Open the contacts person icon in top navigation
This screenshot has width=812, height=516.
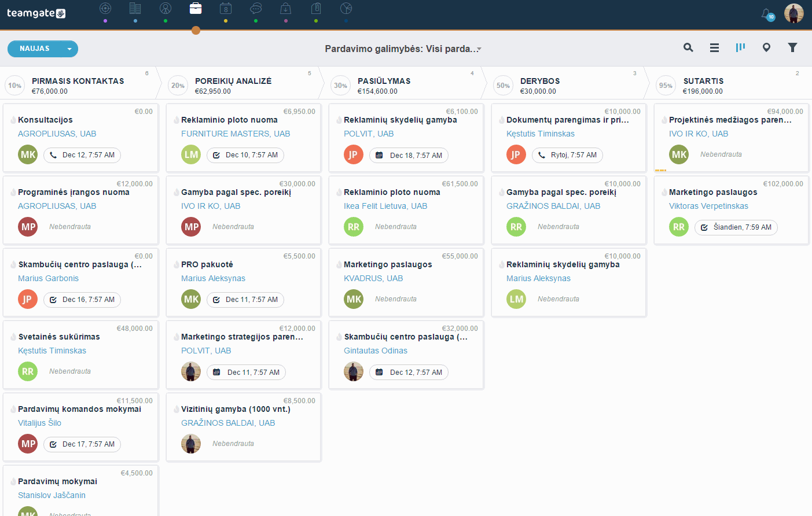coord(166,8)
